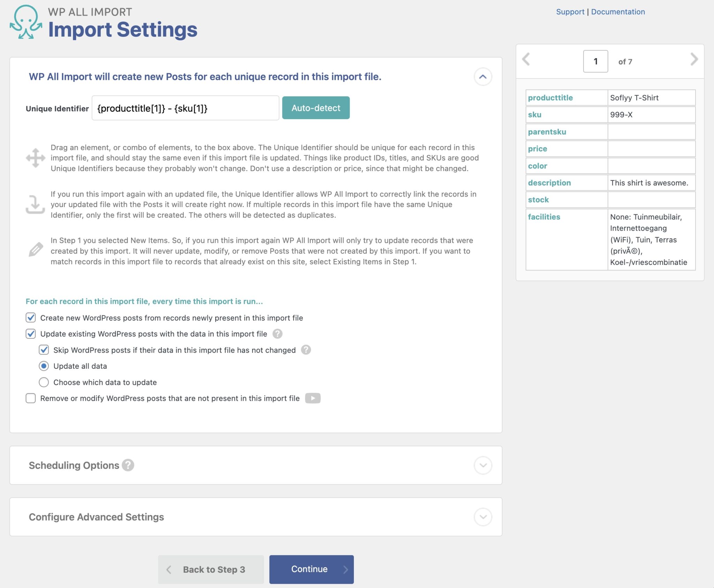This screenshot has height=588, width=714.
Task: Open help icon next to Scheduling Options
Action: point(128,465)
